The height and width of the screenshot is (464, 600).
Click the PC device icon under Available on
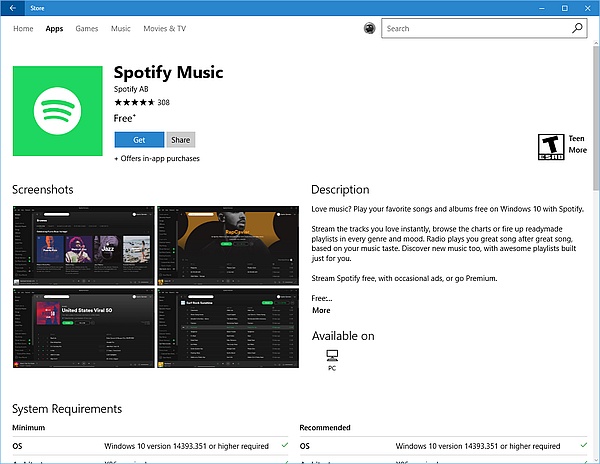point(332,356)
